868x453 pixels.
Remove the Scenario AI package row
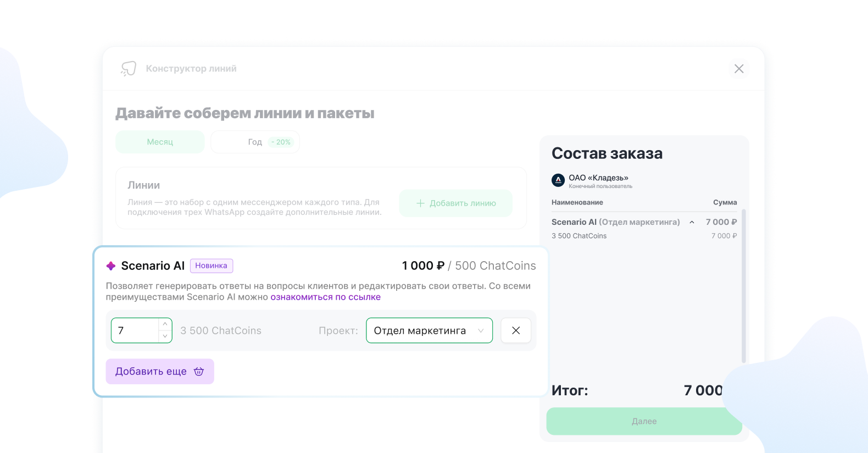click(x=516, y=330)
